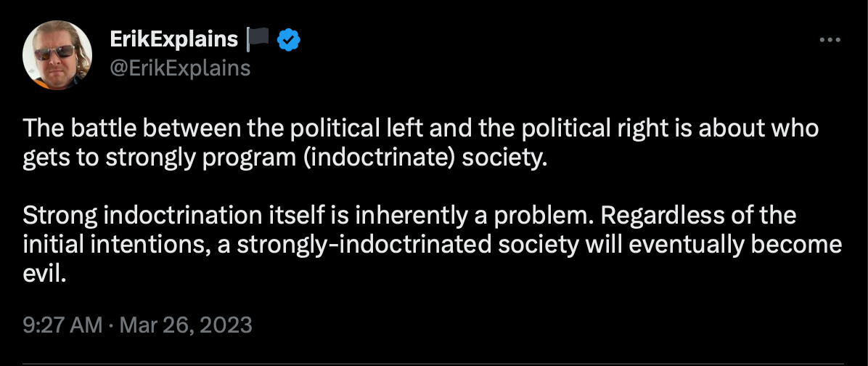
Task: Click the black flag emoji beside the name
Action: tap(257, 39)
